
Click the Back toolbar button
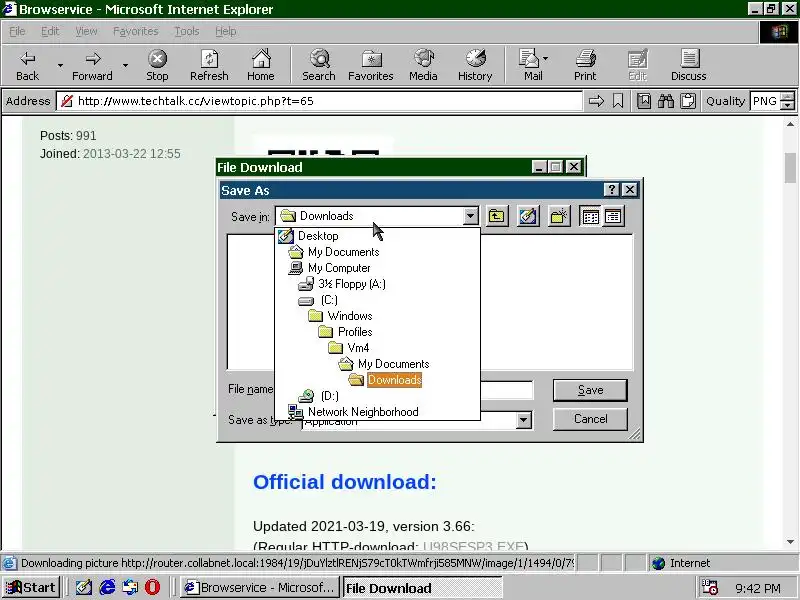(28, 66)
